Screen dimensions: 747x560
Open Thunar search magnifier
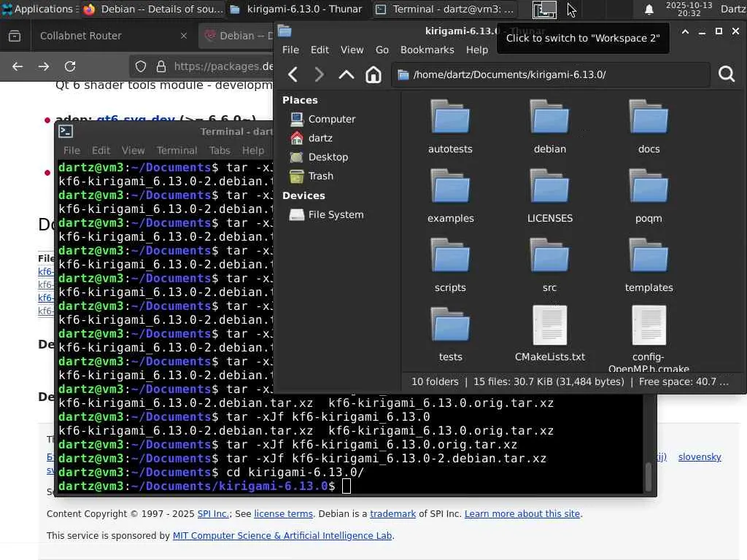coord(726,74)
